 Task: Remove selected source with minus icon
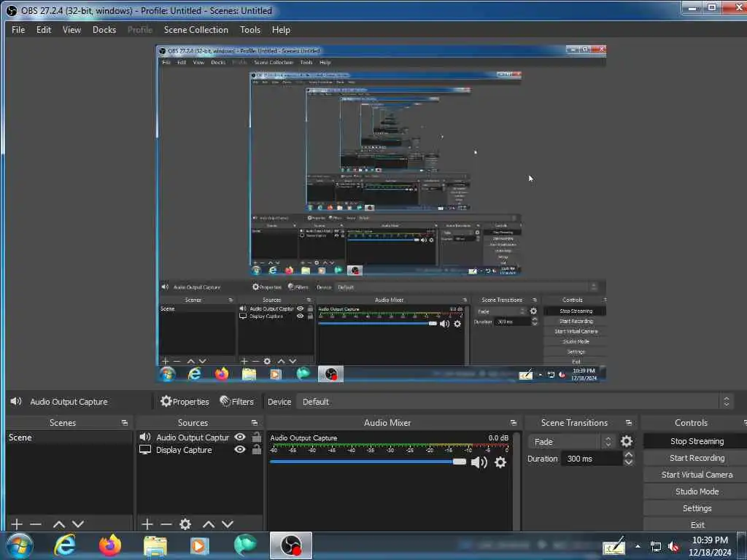point(166,524)
